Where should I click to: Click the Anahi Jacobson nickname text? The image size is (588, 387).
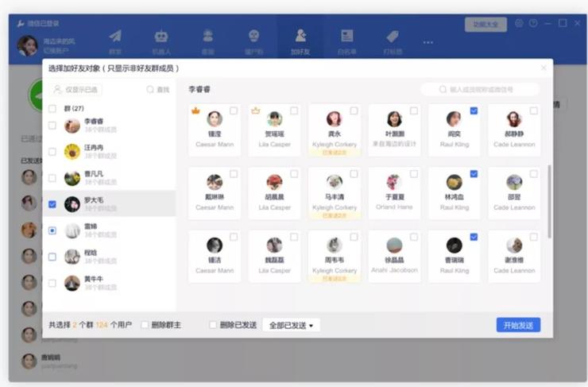point(394,270)
